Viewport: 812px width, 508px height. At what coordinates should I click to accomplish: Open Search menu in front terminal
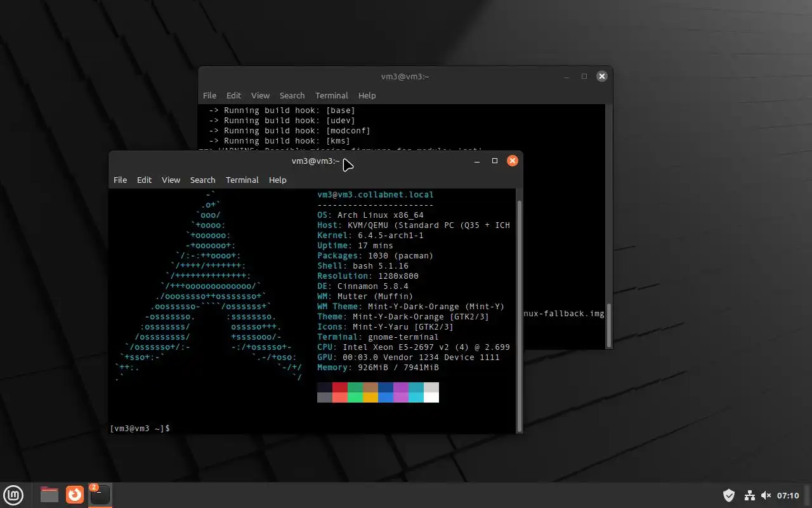tap(202, 180)
